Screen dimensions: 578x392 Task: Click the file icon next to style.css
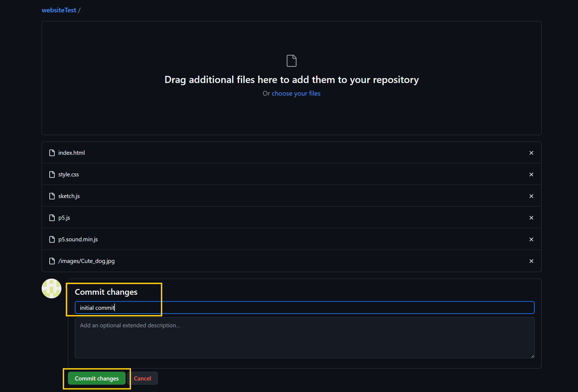(x=52, y=174)
